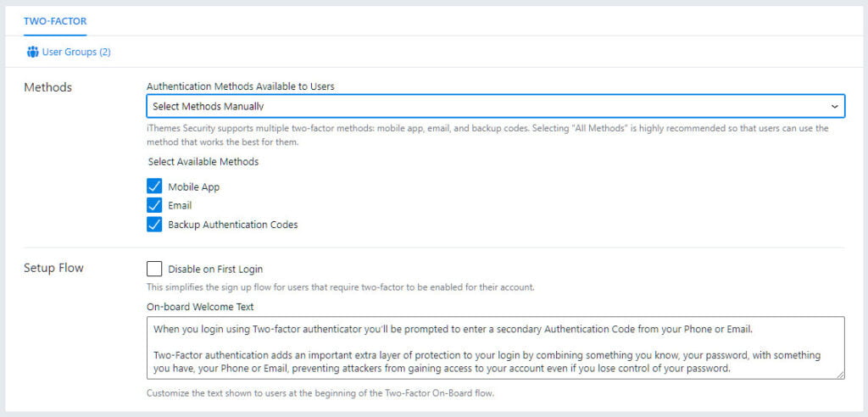Click the Methods section heading
868x417 pixels.
pos(48,87)
